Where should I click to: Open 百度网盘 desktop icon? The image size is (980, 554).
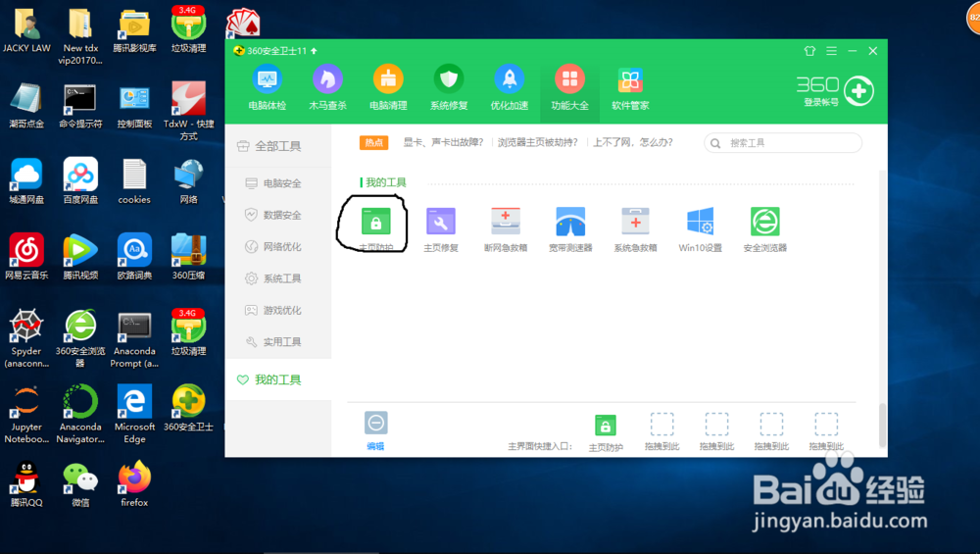(x=80, y=181)
